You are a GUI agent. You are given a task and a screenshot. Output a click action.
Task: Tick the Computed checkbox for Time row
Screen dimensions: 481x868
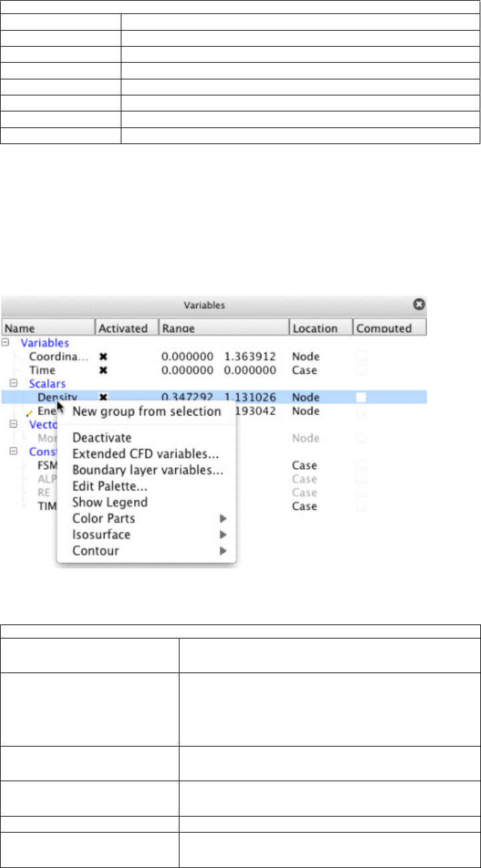click(361, 370)
